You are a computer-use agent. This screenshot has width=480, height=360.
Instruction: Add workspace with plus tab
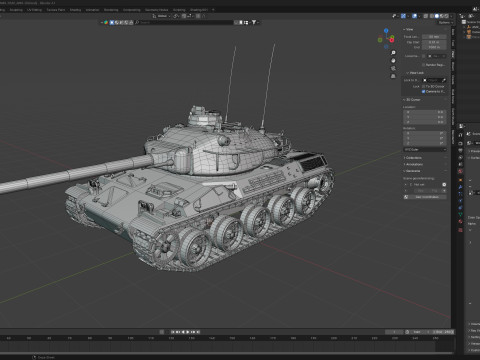(213, 10)
